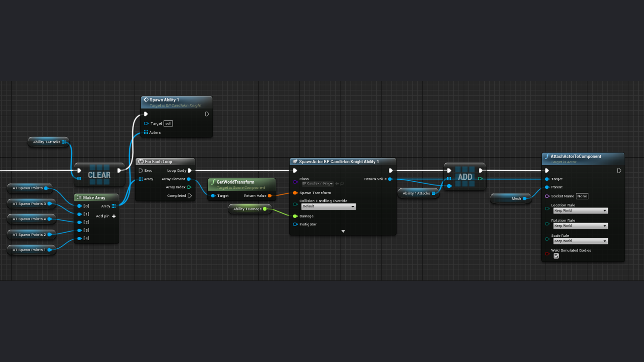Click the CLEAR node exec input pin
The height and width of the screenshot is (362, 644).
79,170
